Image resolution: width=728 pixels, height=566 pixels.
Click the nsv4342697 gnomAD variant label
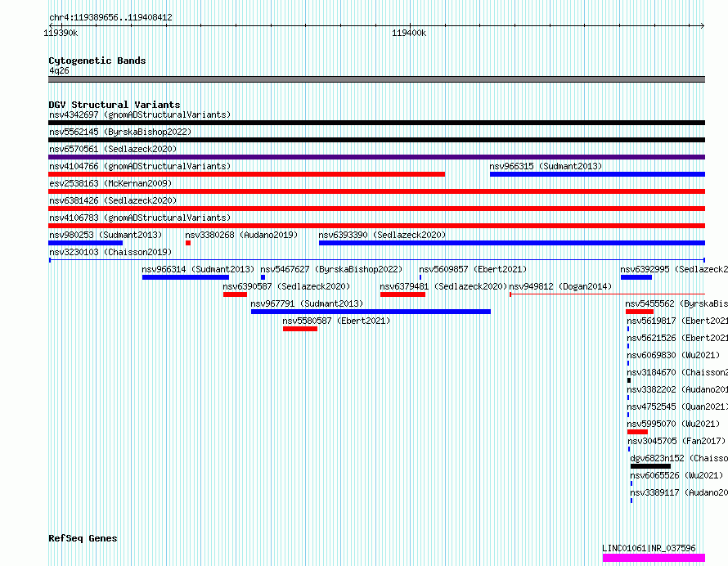pyautogui.click(x=140, y=115)
